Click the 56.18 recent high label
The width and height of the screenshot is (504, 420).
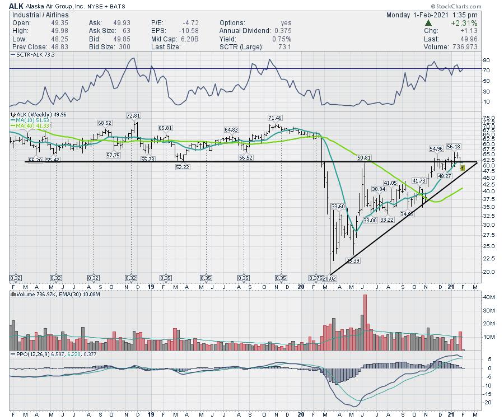point(454,147)
